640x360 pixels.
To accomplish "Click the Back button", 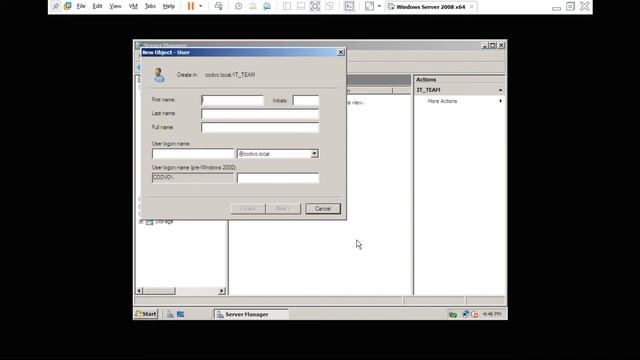I will click(248, 209).
